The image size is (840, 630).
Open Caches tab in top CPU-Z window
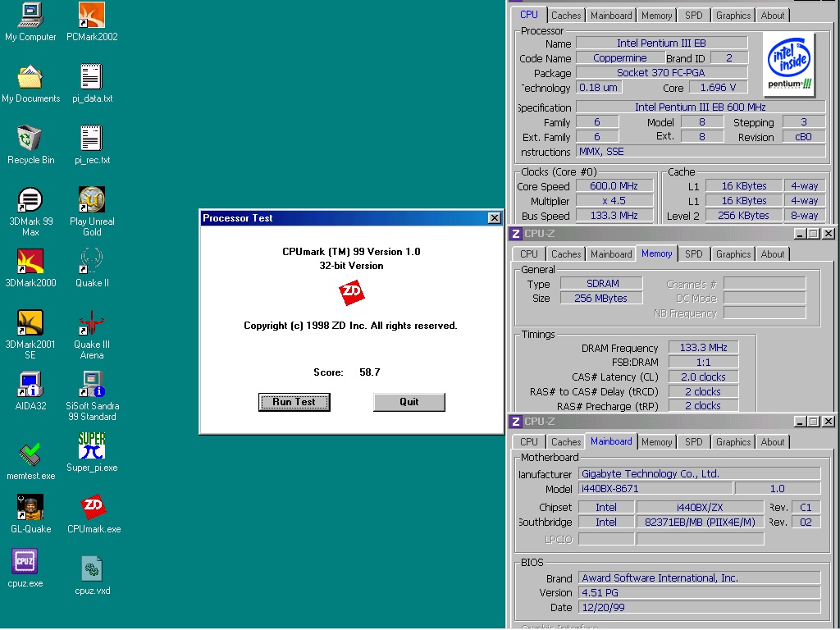coord(566,16)
